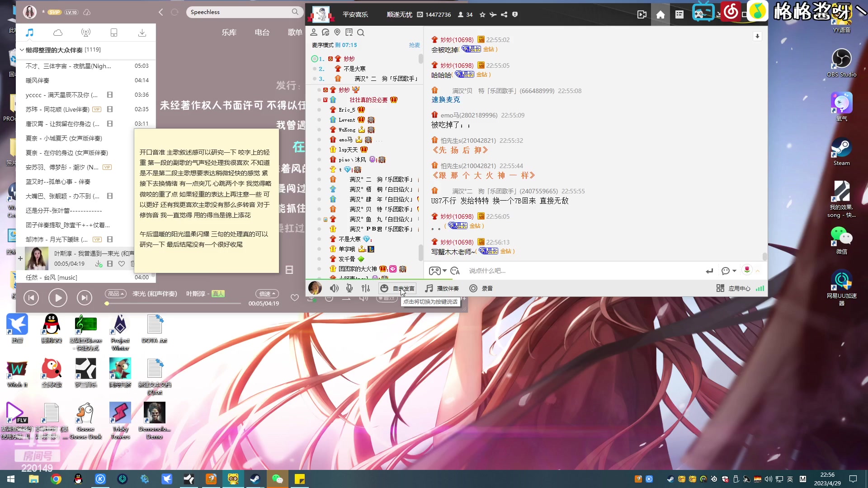Open the local music tab icon

click(x=29, y=33)
